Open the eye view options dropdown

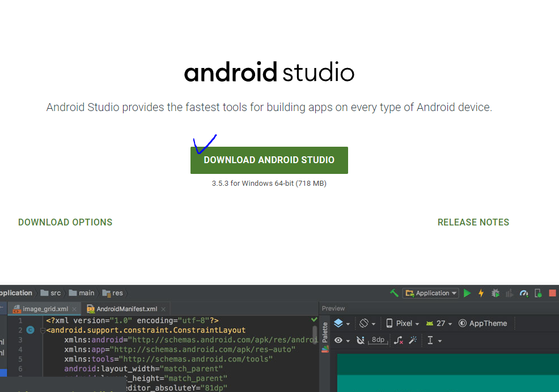pyautogui.click(x=342, y=340)
